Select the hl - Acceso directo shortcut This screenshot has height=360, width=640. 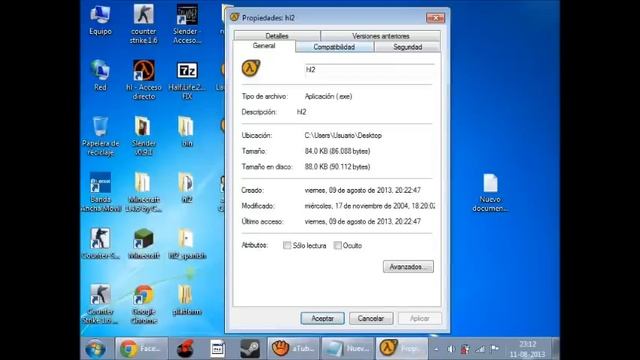pos(144,80)
